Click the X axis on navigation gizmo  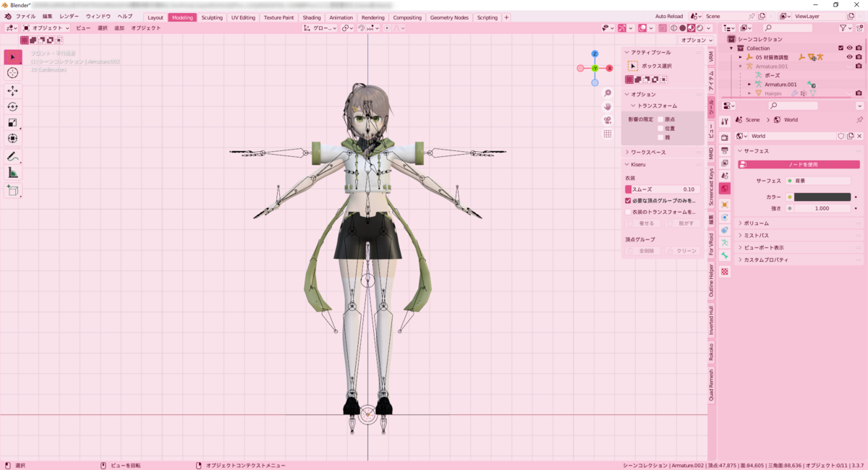tap(610, 68)
